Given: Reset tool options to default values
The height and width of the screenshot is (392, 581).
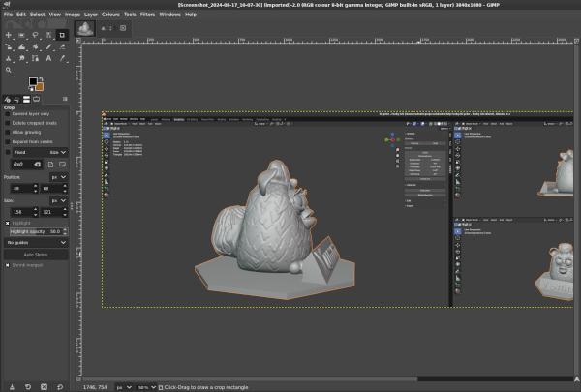Looking at the screenshot, I should click(x=60, y=387).
